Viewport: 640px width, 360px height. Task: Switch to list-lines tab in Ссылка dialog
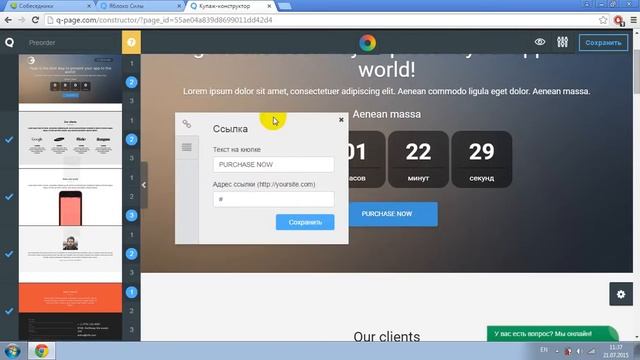[187, 147]
